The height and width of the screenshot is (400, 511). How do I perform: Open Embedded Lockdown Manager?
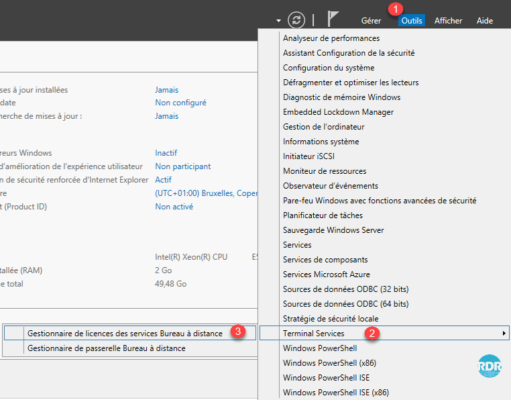point(338,112)
